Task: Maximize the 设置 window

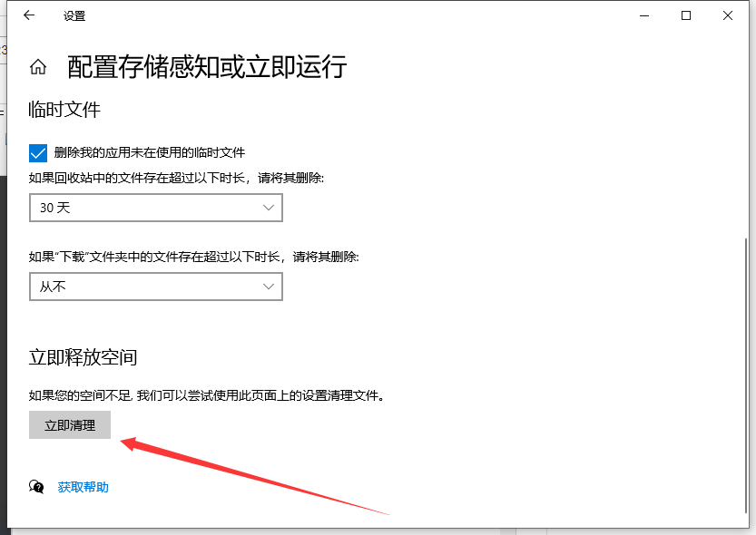Action: point(686,15)
